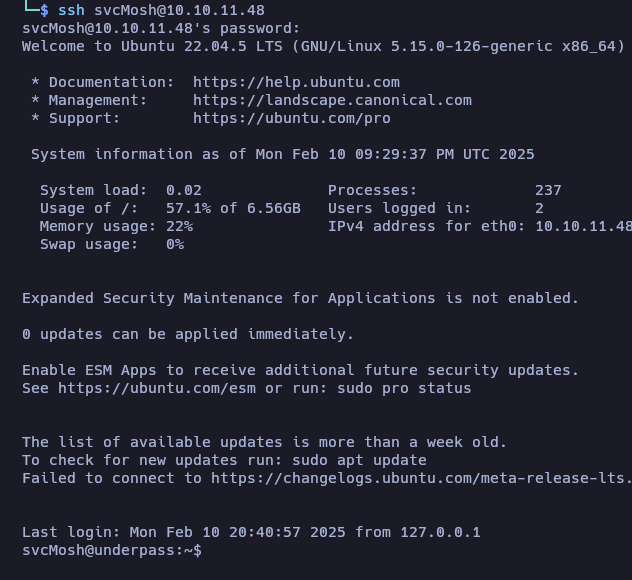Image resolution: width=632 pixels, height=580 pixels.
Task: Click the password prompt line
Action: click(x=161, y=28)
